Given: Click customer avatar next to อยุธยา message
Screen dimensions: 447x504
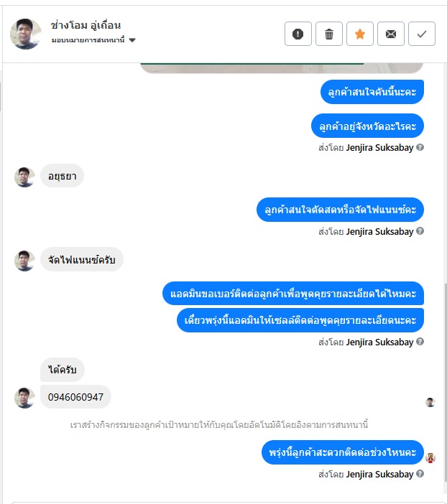Looking at the screenshot, I should pyautogui.click(x=24, y=177).
